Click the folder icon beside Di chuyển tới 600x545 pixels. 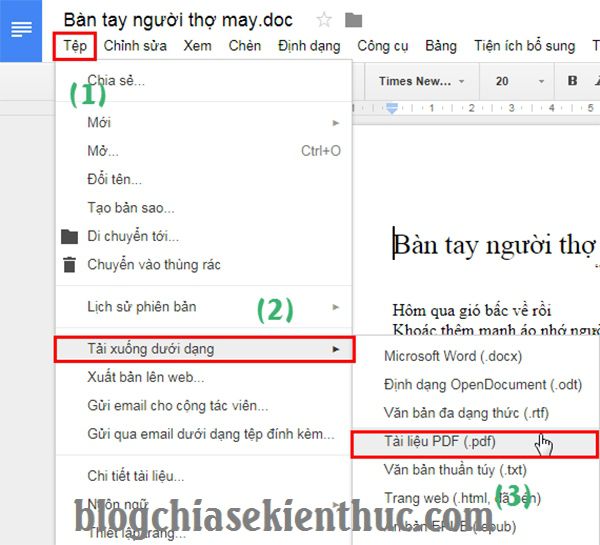(x=70, y=237)
